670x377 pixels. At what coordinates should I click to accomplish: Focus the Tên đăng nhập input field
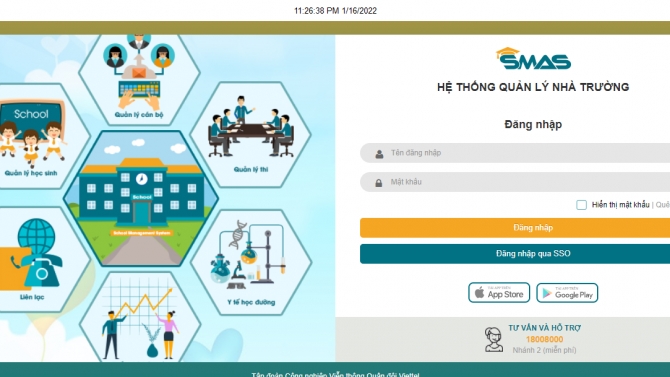click(515, 153)
